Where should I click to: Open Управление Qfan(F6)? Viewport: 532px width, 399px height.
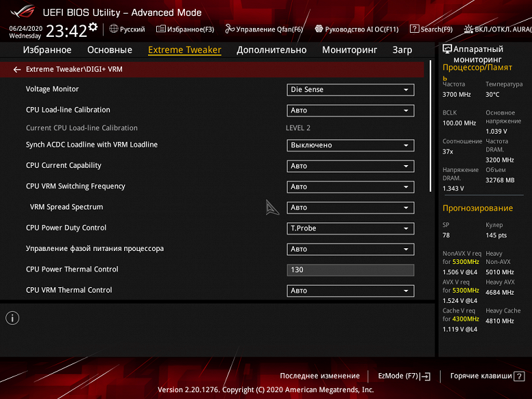click(264, 29)
